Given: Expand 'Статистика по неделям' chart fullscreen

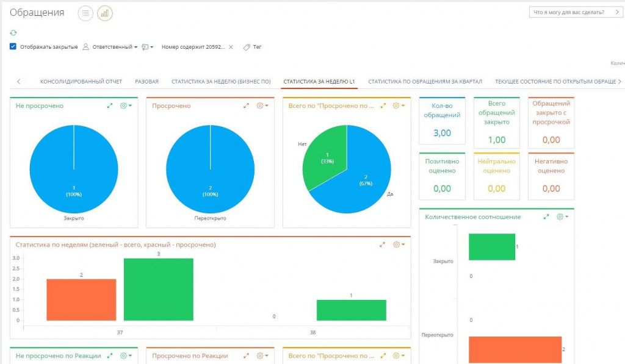Looking at the screenshot, I should (382, 244).
